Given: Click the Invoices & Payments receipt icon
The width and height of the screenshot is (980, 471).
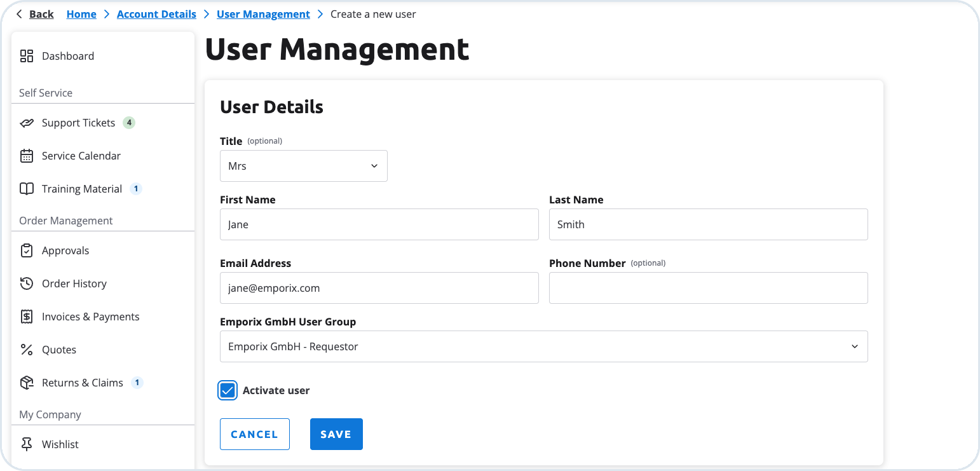Looking at the screenshot, I should tap(27, 317).
